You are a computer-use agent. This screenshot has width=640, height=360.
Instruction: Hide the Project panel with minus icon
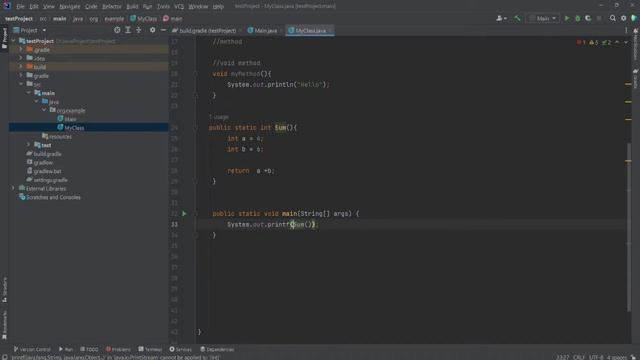tap(163, 30)
